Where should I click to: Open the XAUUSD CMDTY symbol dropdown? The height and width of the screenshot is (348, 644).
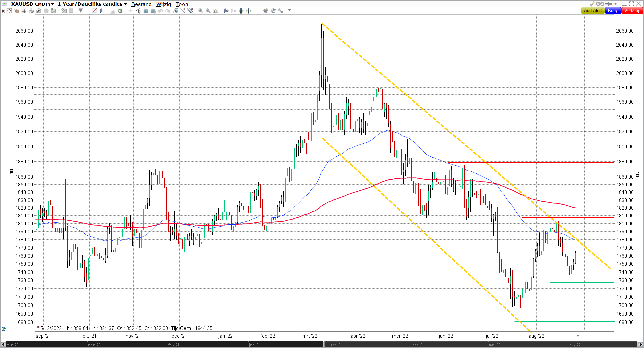click(x=33, y=4)
